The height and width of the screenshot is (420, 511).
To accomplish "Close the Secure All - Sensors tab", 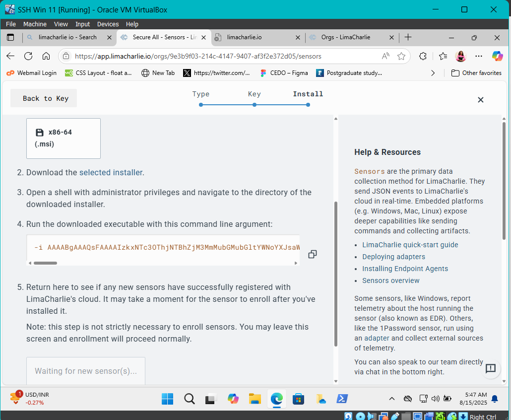I will coord(204,38).
